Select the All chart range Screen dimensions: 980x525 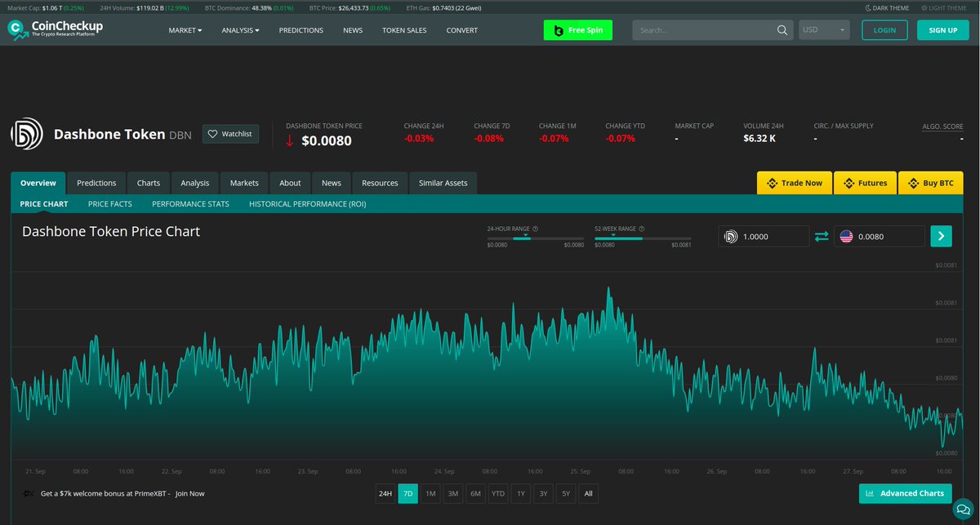pyautogui.click(x=589, y=493)
